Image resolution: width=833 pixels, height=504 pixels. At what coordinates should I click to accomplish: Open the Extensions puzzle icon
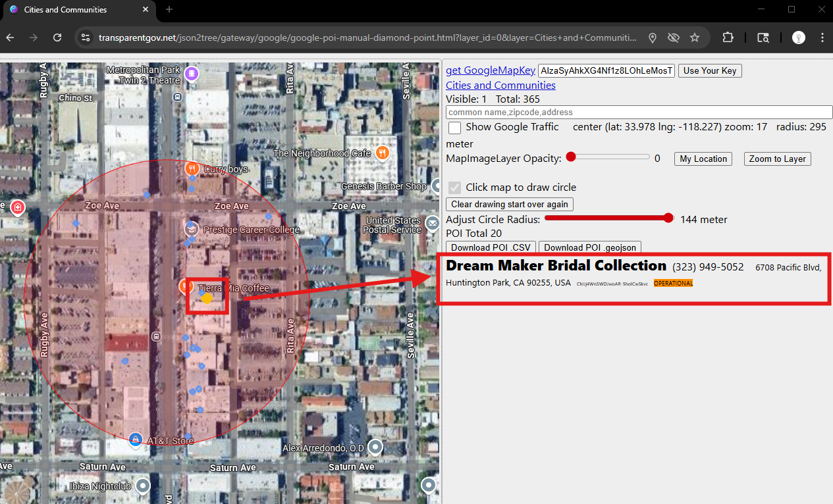(728, 38)
